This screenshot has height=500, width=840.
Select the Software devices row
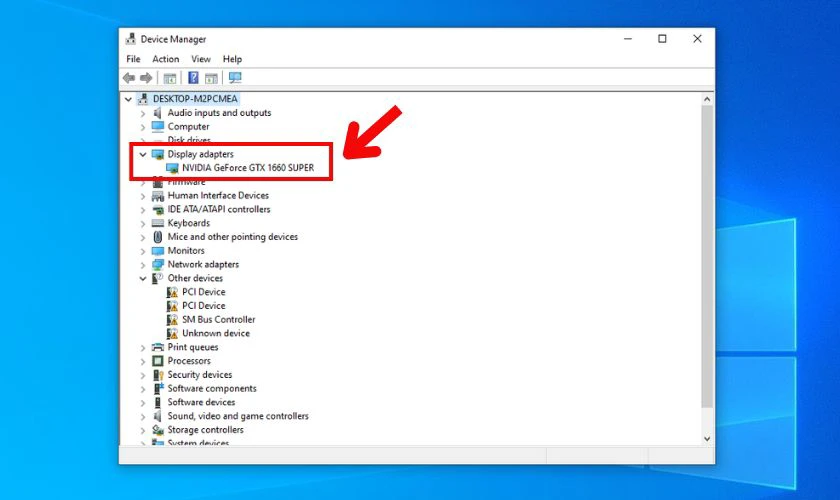pyautogui.click(x=201, y=402)
